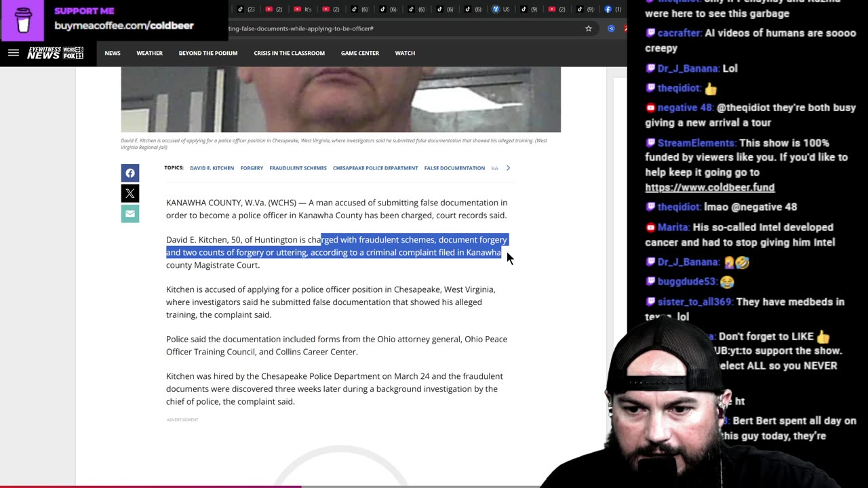Click the TOPICS: label
The width and height of the screenshot is (868, 488).
click(174, 167)
